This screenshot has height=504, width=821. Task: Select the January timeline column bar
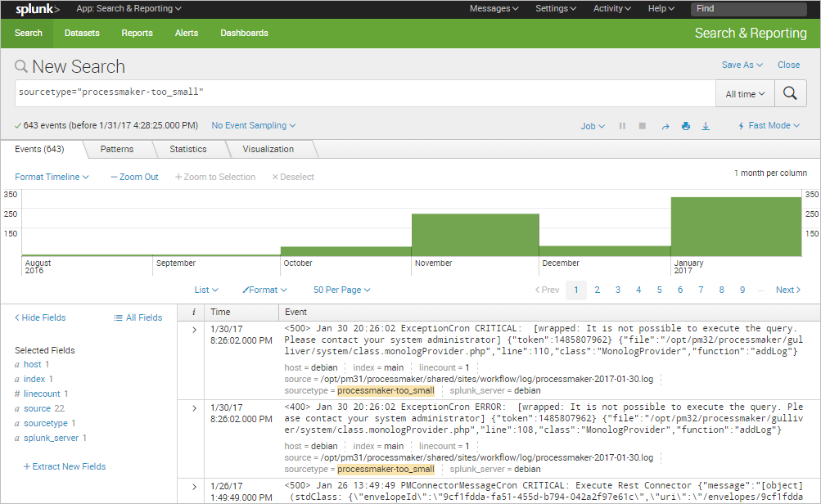pos(735,227)
